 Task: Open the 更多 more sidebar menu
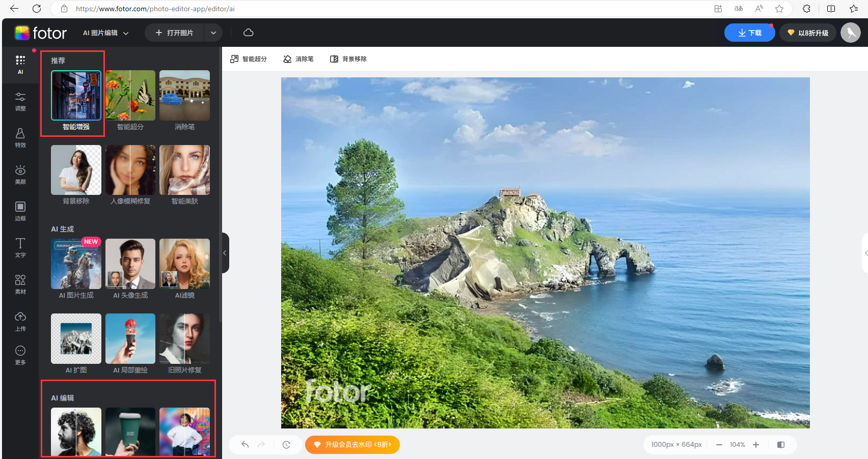point(20,355)
